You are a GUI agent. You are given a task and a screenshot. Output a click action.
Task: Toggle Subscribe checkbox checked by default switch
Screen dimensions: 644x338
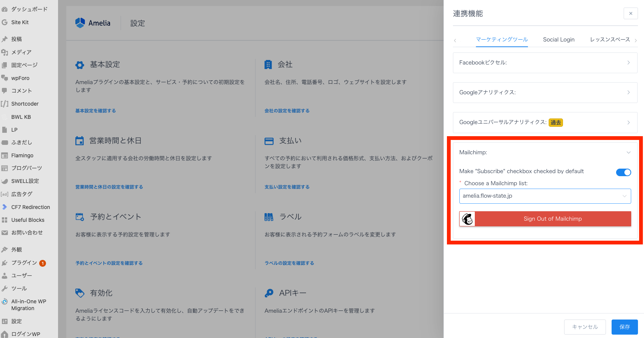point(623,172)
